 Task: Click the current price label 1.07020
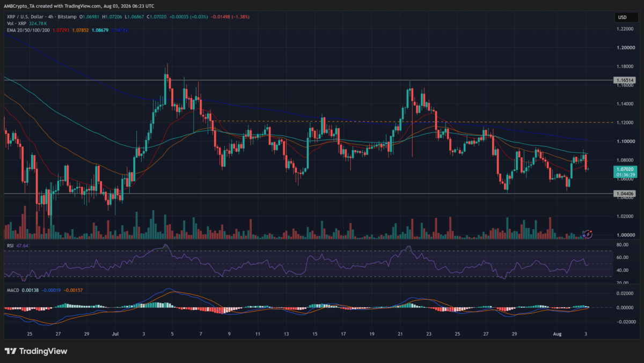click(625, 168)
